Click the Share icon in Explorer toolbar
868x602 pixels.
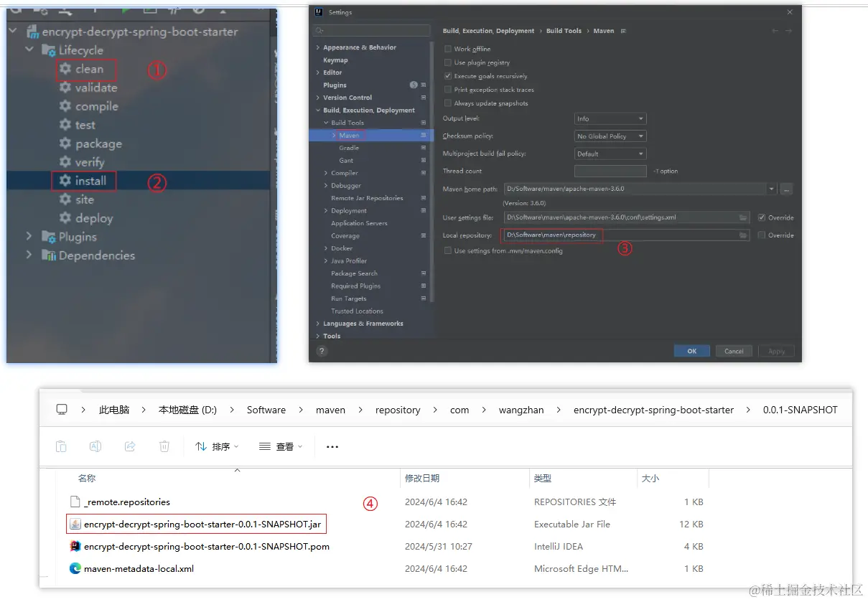pyautogui.click(x=130, y=446)
